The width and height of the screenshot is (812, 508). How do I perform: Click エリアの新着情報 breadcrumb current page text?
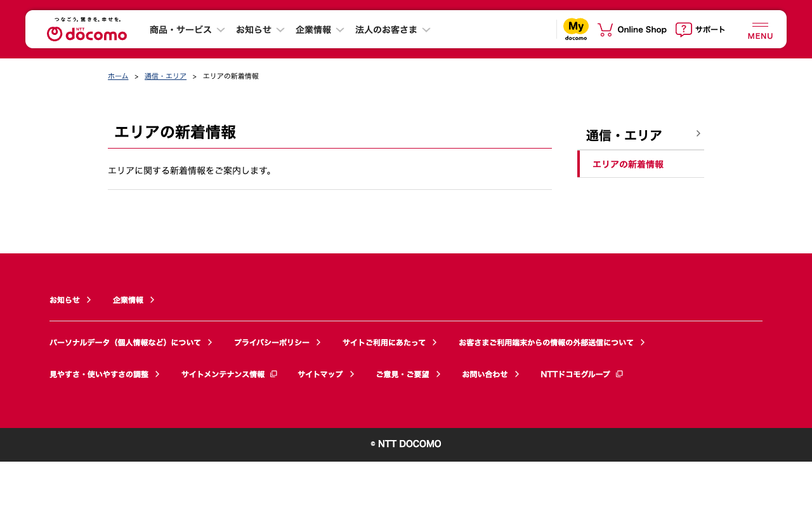click(x=231, y=76)
